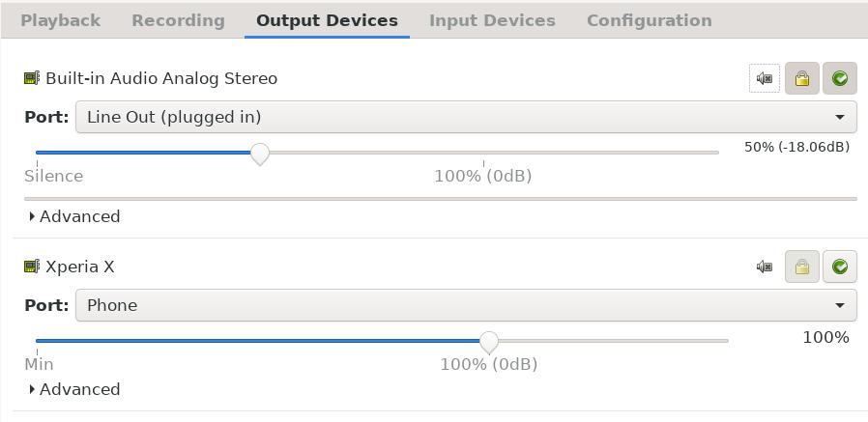This screenshot has height=422, width=868.
Task: Set Built-in Audio as fallback device
Action: click(840, 78)
